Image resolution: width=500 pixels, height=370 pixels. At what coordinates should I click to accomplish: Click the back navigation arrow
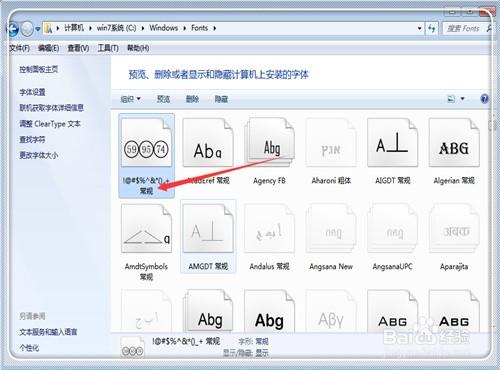(x=13, y=29)
